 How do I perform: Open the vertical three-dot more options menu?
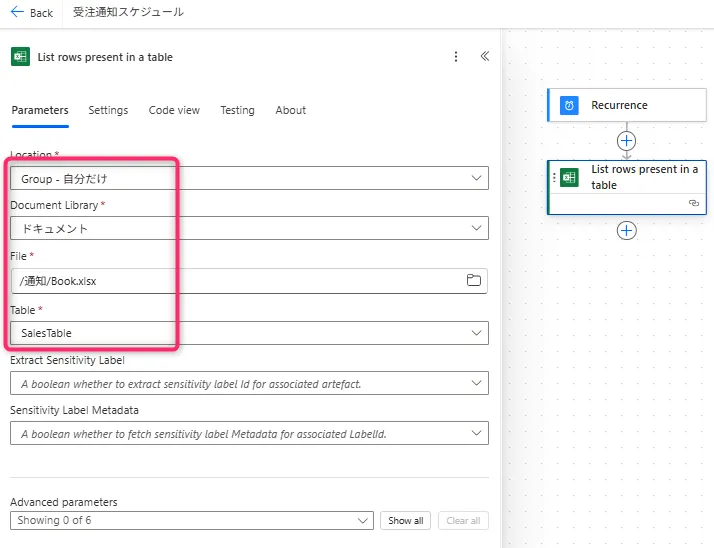(456, 57)
